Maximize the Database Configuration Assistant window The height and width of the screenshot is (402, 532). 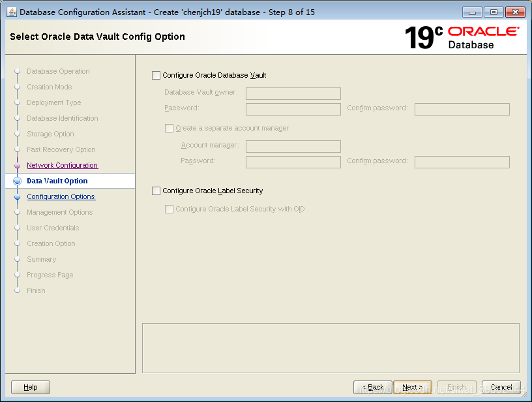(494, 12)
